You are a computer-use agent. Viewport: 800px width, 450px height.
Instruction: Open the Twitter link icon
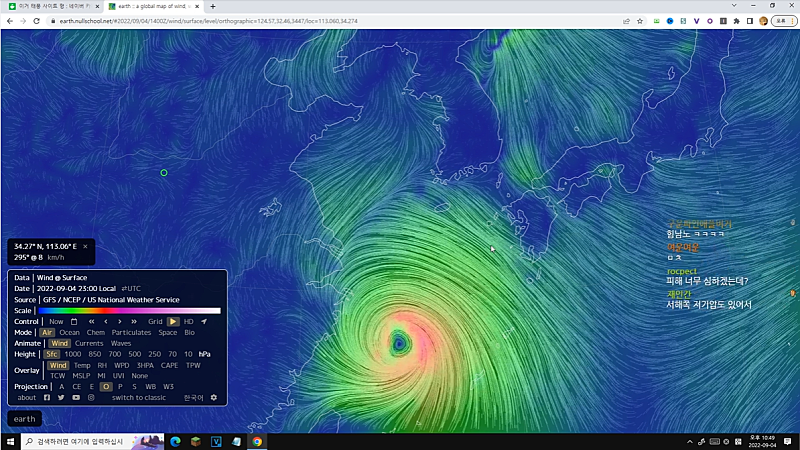pyautogui.click(x=61, y=397)
